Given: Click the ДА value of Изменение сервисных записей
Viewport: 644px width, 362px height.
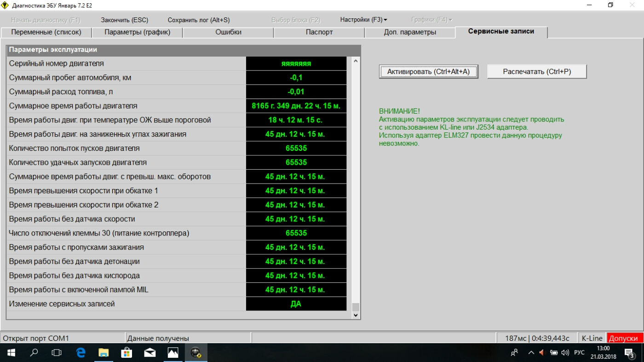Looking at the screenshot, I should pyautogui.click(x=296, y=304).
